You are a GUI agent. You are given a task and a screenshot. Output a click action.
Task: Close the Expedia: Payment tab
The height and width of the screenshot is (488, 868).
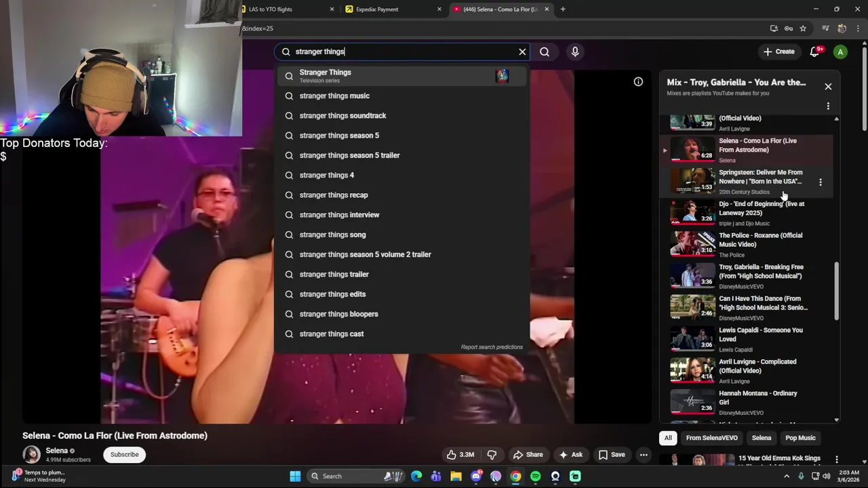pos(439,9)
